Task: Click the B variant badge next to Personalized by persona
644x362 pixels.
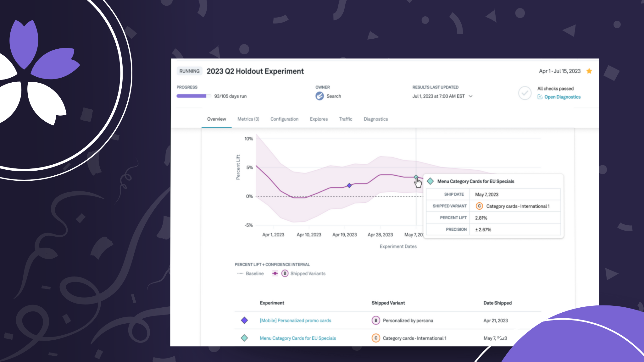Action: (376, 320)
